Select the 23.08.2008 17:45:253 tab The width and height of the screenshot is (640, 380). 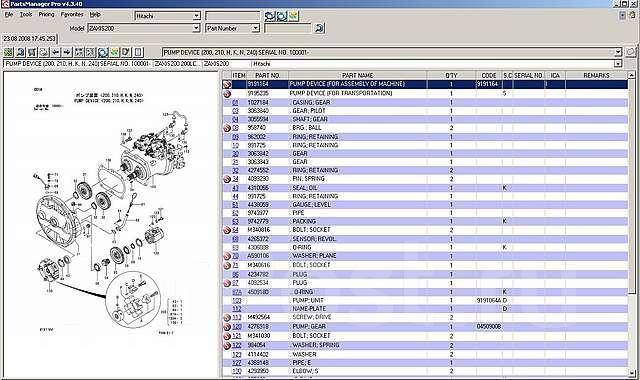[x=29, y=38]
